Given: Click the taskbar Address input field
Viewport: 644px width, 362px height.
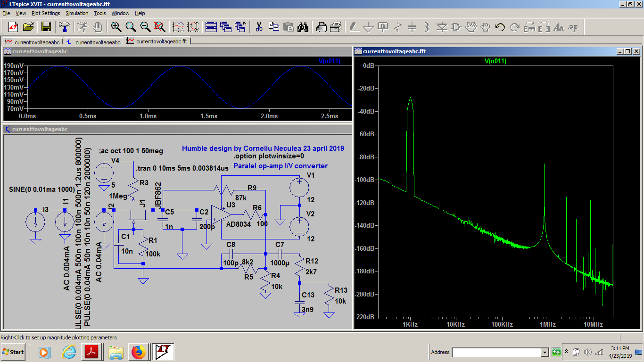Looking at the screenshot, I should 496,352.
